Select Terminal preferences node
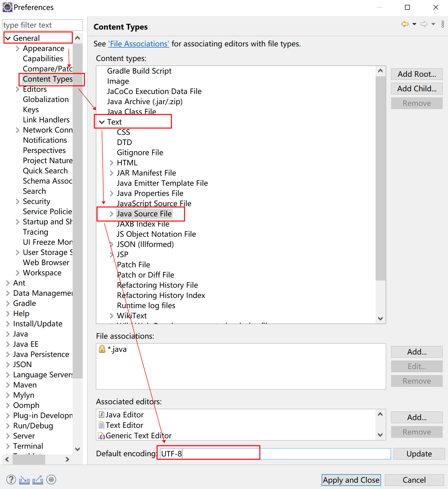This screenshot has width=448, height=489. click(x=28, y=446)
